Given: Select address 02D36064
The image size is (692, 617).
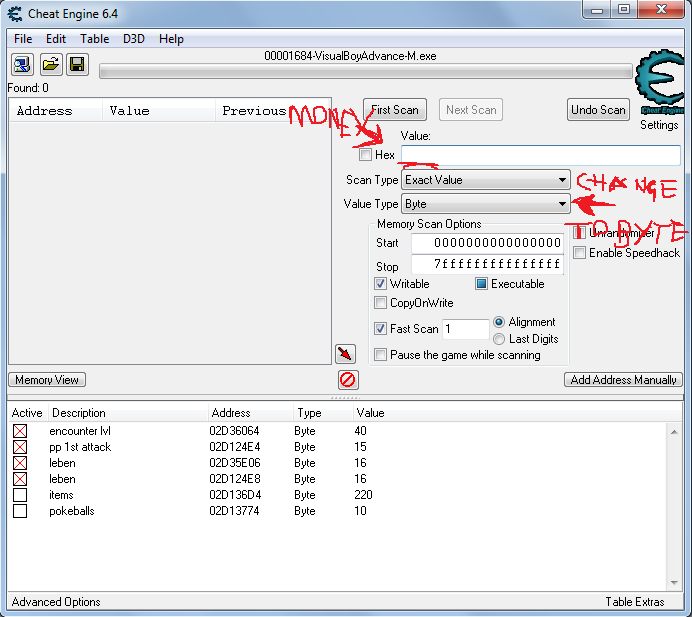Looking at the screenshot, I should (234, 431).
